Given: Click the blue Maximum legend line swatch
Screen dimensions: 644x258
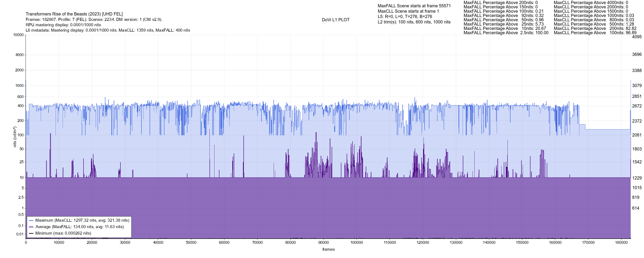Looking at the screenshot, I should coord(31,220).
